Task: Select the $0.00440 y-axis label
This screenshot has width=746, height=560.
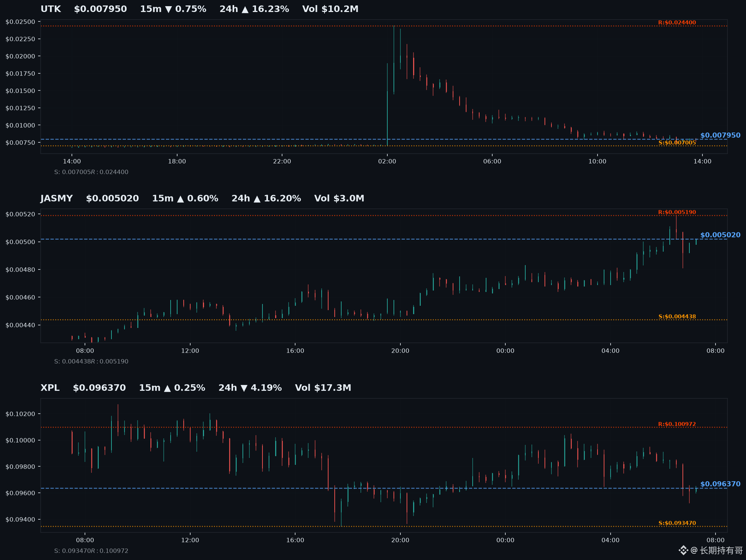Action: 20,325
